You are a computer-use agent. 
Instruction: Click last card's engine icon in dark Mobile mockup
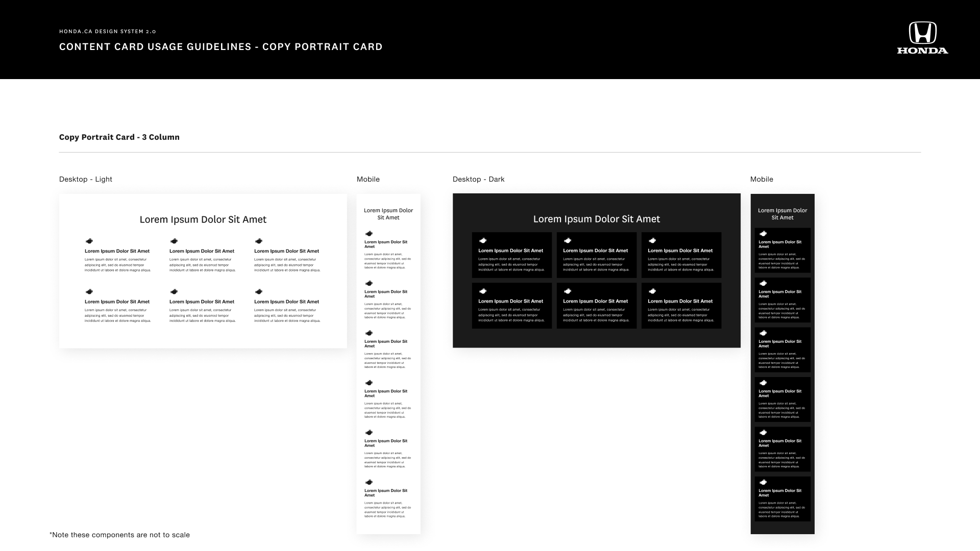[763, 482]
